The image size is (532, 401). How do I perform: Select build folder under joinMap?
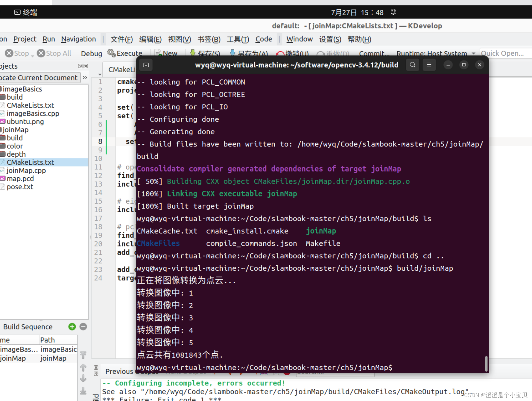point(15,138)
